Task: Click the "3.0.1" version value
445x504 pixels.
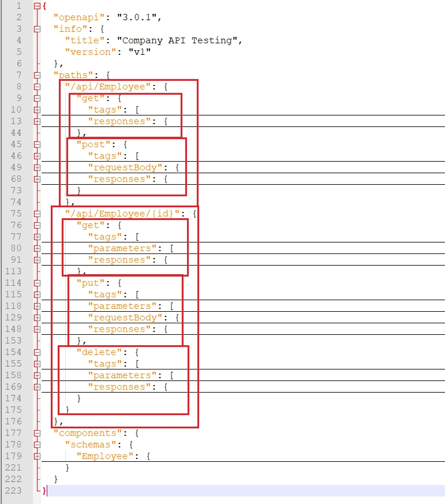Action: (x=137, y=17)
